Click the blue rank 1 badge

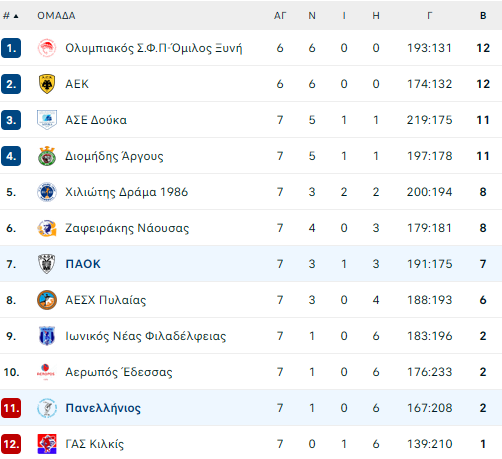click(x=11, y=48)
